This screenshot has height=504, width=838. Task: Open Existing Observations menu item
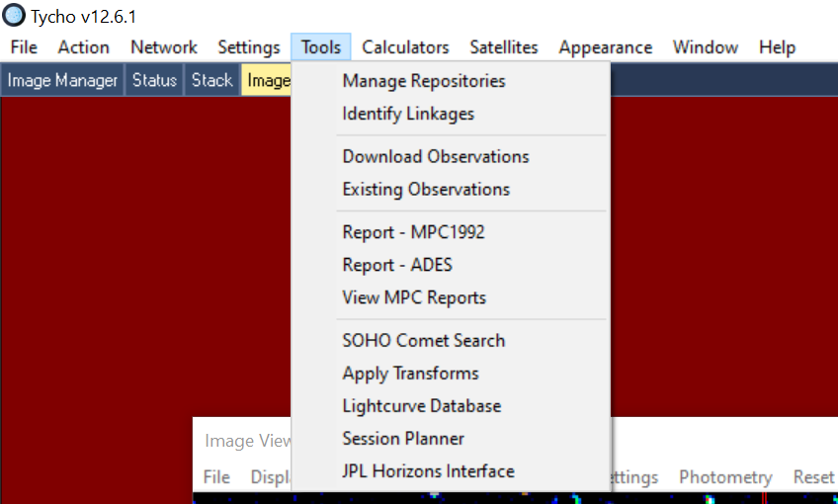tap(425, 189)
